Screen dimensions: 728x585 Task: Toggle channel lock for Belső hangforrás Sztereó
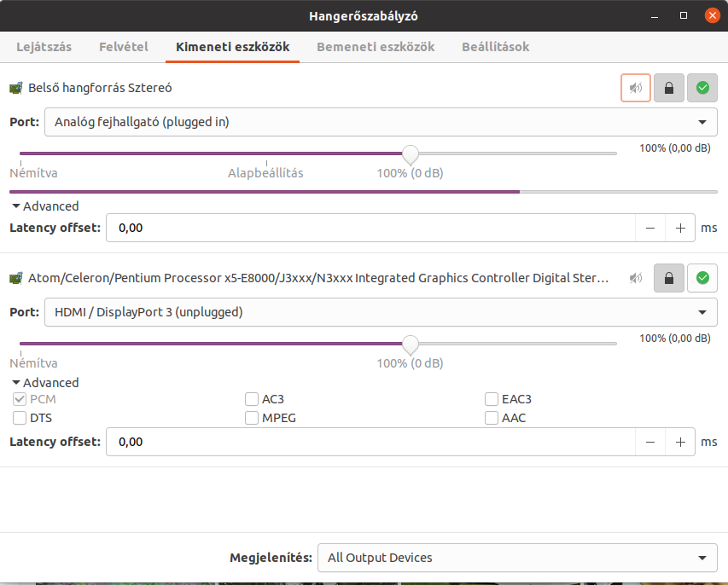point(669,88)
